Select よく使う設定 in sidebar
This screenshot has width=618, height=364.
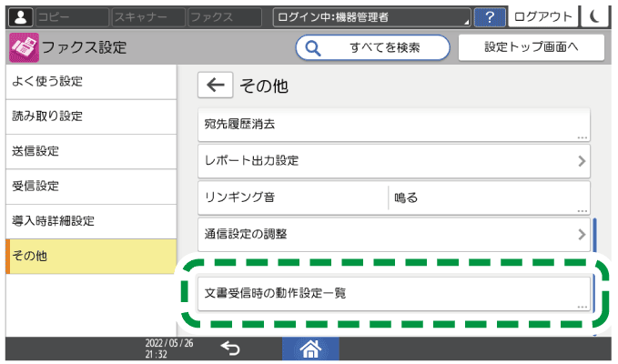91,82
